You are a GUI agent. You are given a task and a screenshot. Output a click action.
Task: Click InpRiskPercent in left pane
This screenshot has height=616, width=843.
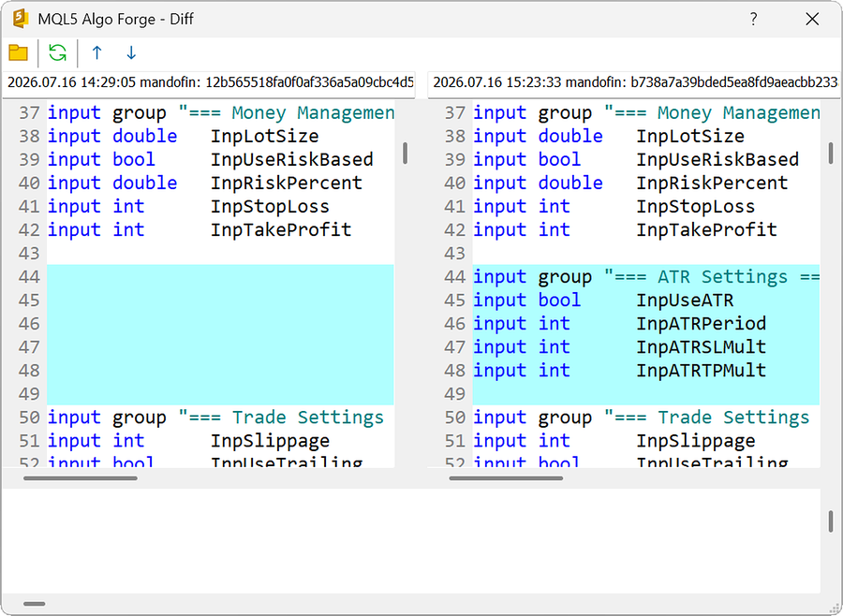[x=287, y=183]
